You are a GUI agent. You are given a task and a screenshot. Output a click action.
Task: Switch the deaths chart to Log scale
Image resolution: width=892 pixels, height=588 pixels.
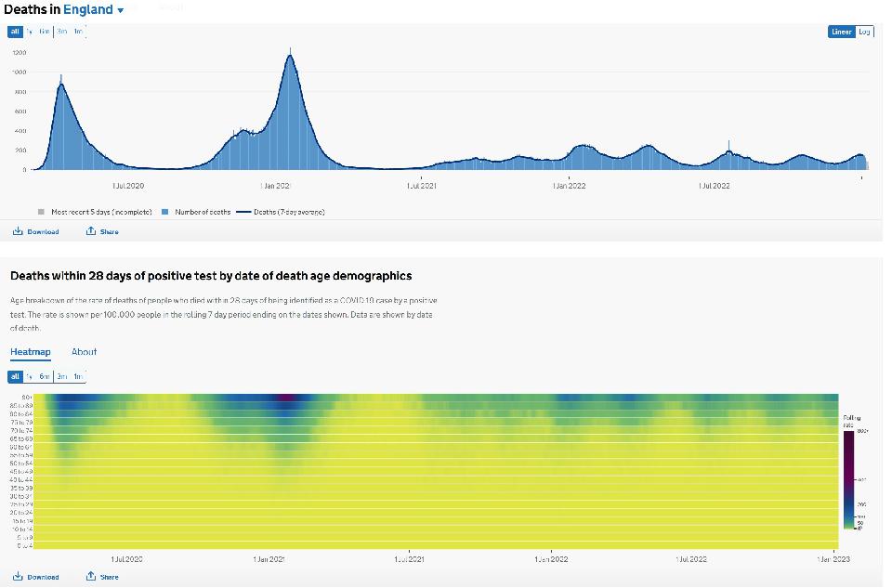point(864,32)
